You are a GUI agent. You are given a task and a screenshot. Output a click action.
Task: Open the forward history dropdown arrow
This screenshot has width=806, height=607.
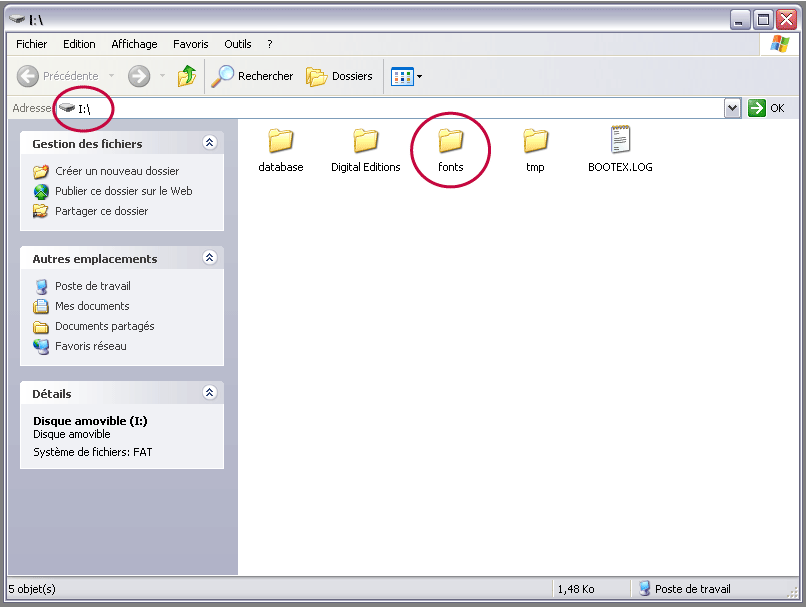pyautogui.click(x=162, y=76)
